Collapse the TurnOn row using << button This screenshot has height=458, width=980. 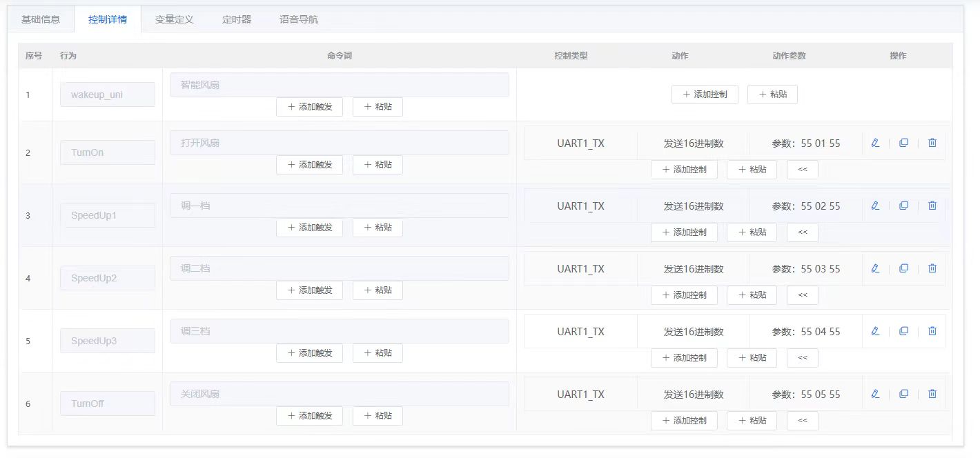point(802,170)
